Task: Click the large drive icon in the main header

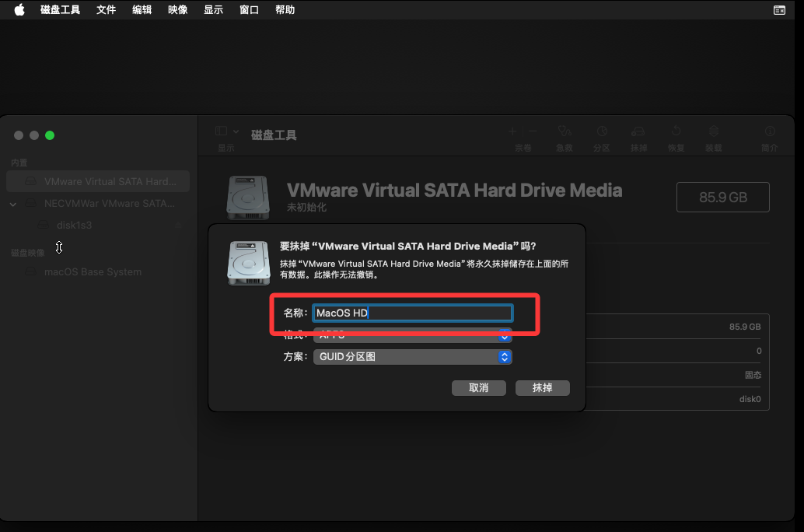Action: point(248,198)
